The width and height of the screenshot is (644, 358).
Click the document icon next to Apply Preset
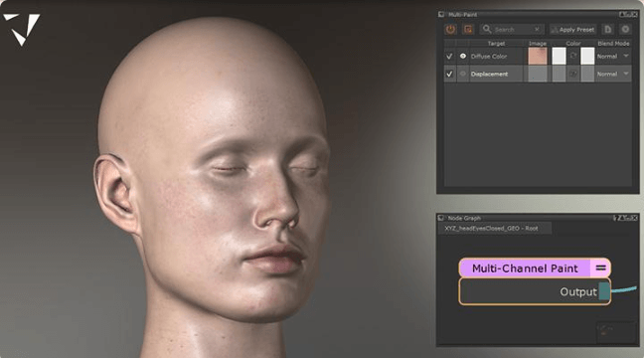click(x=608, y=29)
